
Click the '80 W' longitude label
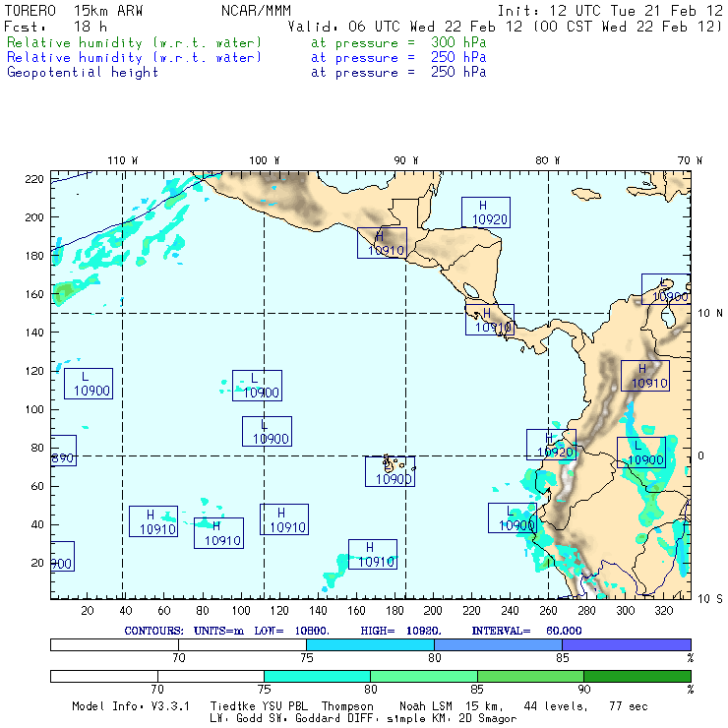point(547,160)
